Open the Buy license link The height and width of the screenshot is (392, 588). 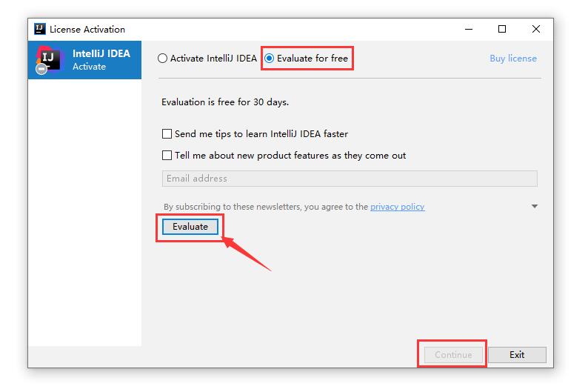click(x=513, y=59)
